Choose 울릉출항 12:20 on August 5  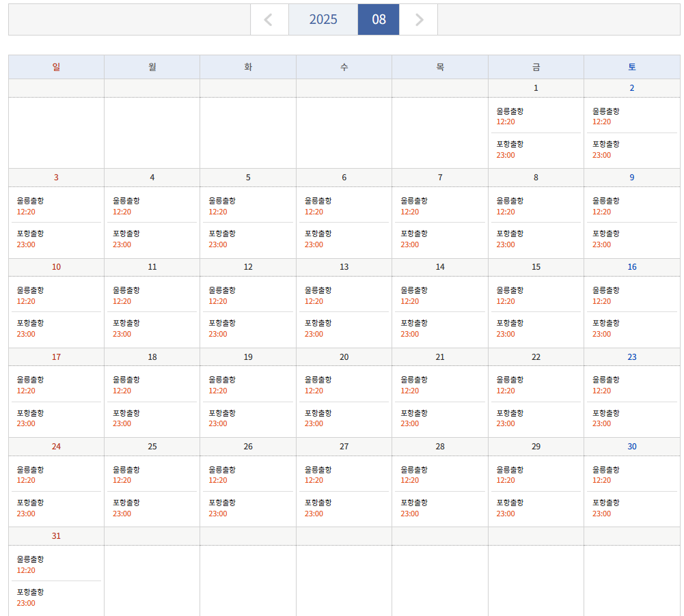(x=222, y=206)
